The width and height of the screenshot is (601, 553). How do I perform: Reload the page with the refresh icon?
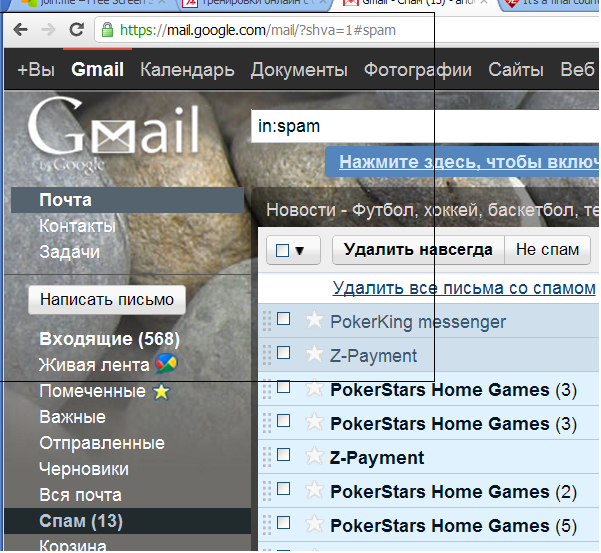tap(76, 30)
